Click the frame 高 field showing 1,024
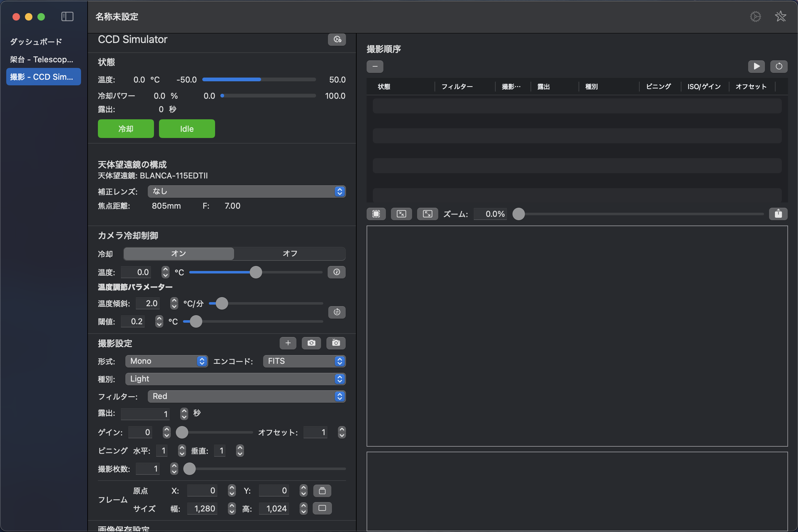The height and width of the screenshot is (532, 798). tap(274, 509)
